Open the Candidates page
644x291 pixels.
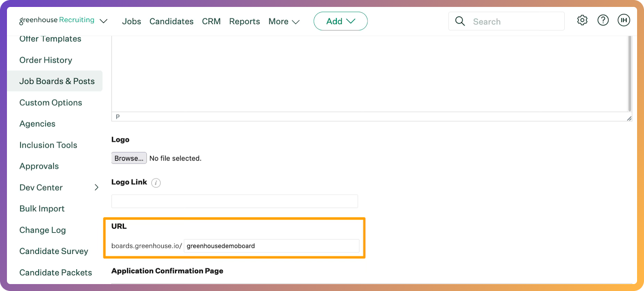(171, 21)
